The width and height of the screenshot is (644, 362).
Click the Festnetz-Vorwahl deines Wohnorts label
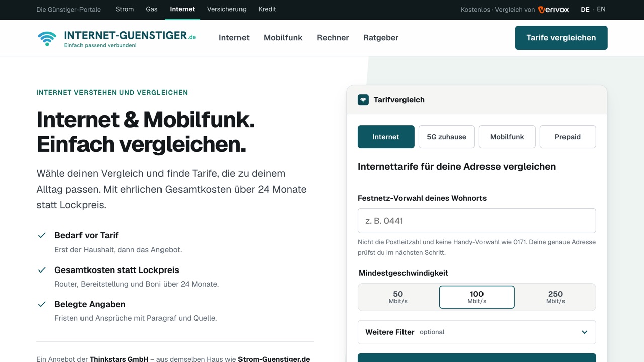point(422,198)
